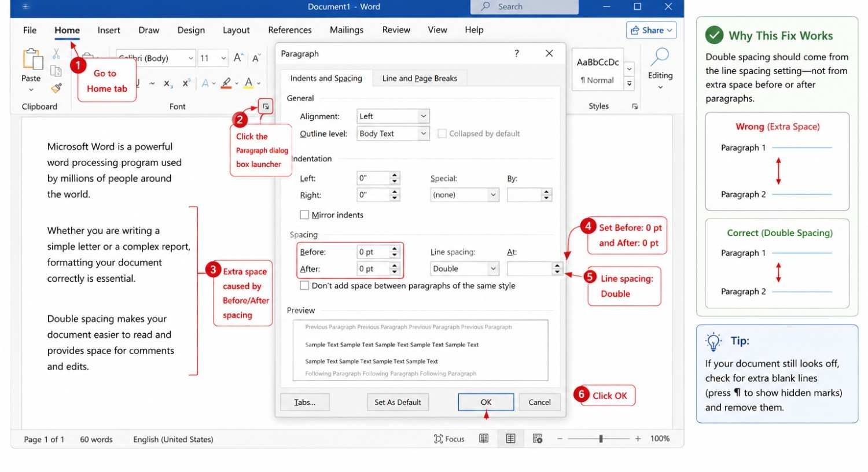Click OK in the Paragraph dialog

pos(486,402)
